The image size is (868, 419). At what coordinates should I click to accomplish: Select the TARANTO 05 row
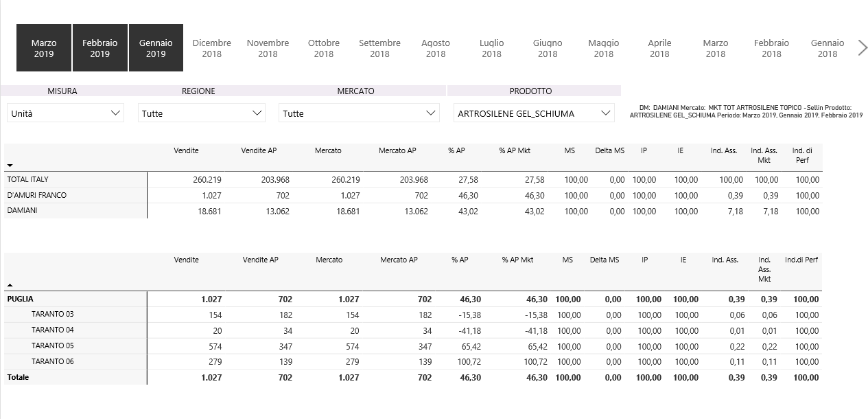pyautogui.click(x=52, y=346)
